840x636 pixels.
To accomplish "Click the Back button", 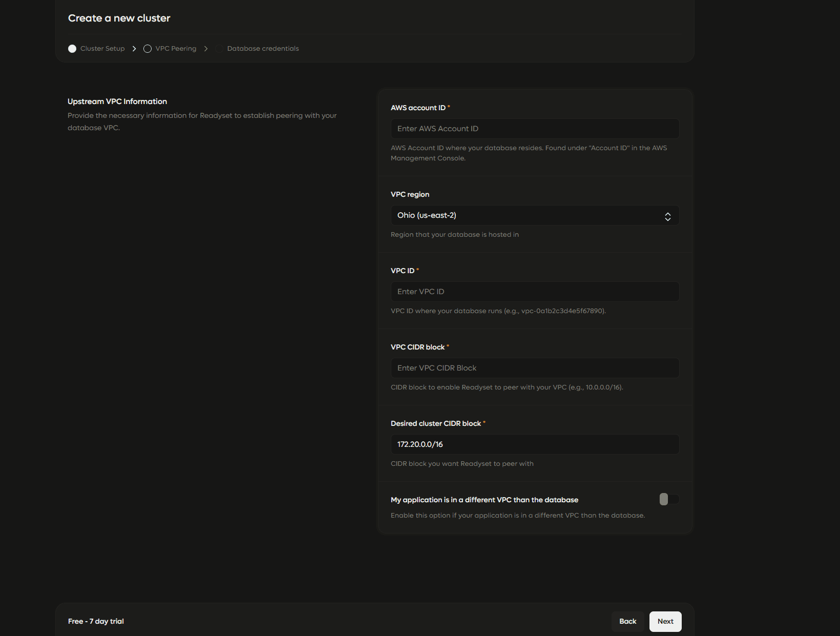I will [627, 621].
